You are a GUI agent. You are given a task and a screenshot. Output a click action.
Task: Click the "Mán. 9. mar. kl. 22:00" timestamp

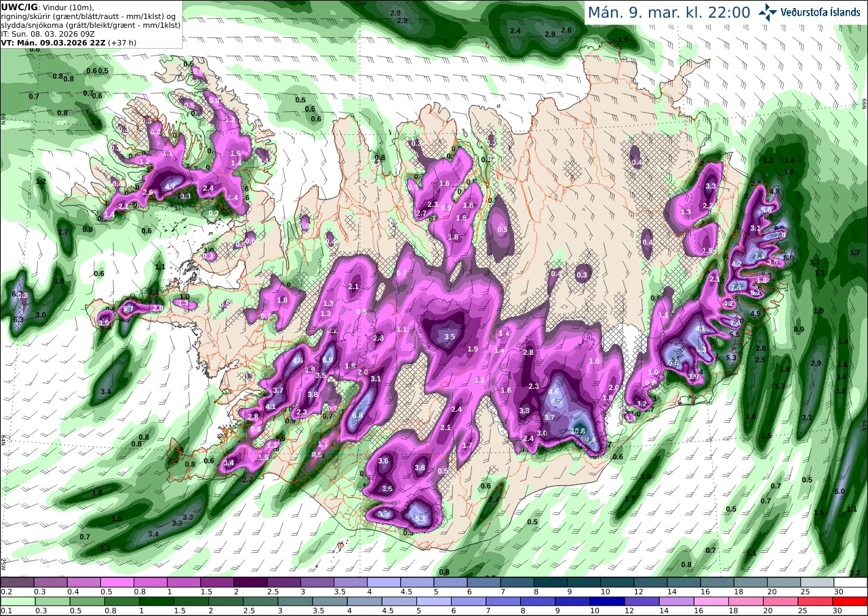click(x=669, y=12)
